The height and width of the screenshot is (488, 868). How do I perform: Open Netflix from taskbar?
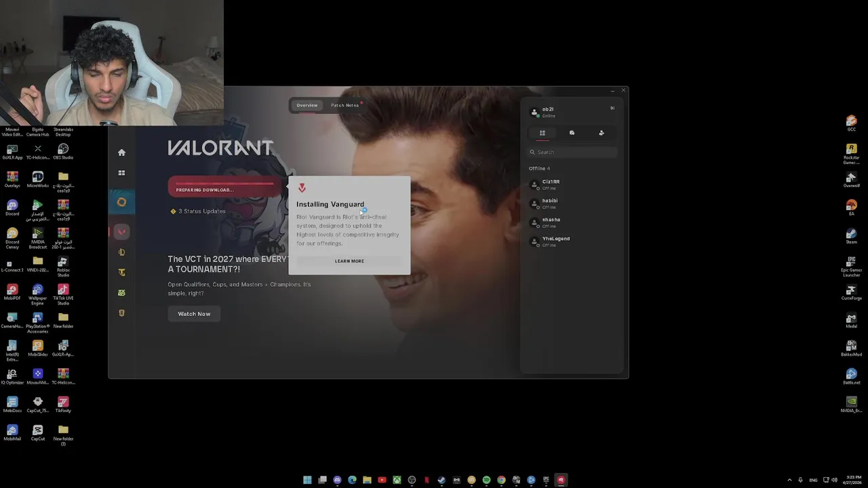click(427, 480)
